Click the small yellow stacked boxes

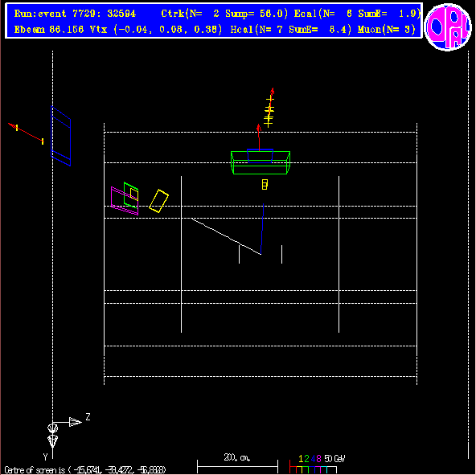click(x=265, y=185)
